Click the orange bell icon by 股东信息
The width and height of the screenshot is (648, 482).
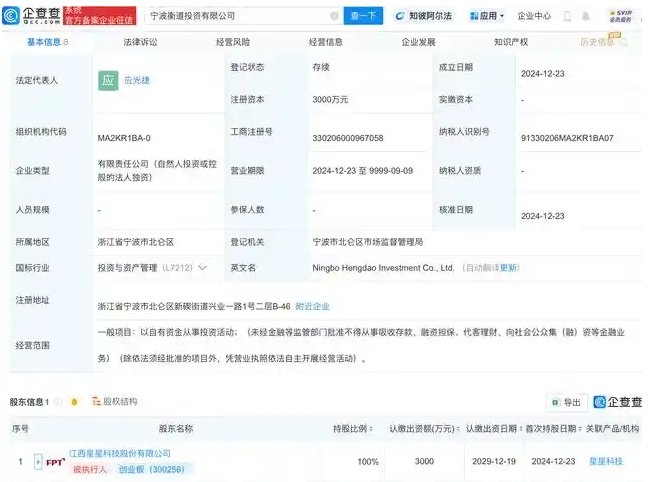[74, 401]
